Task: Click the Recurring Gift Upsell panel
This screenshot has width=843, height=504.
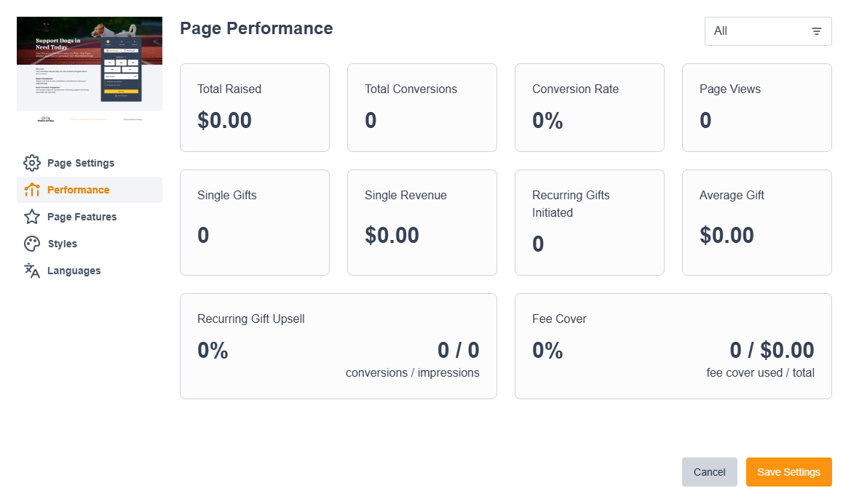Action: 338,345
